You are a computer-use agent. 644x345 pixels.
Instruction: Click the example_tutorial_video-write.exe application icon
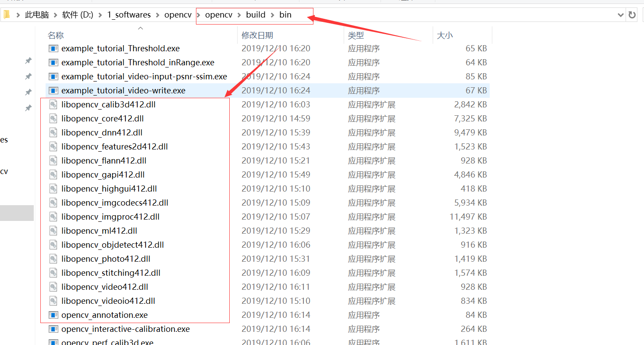tap(53, 90)
